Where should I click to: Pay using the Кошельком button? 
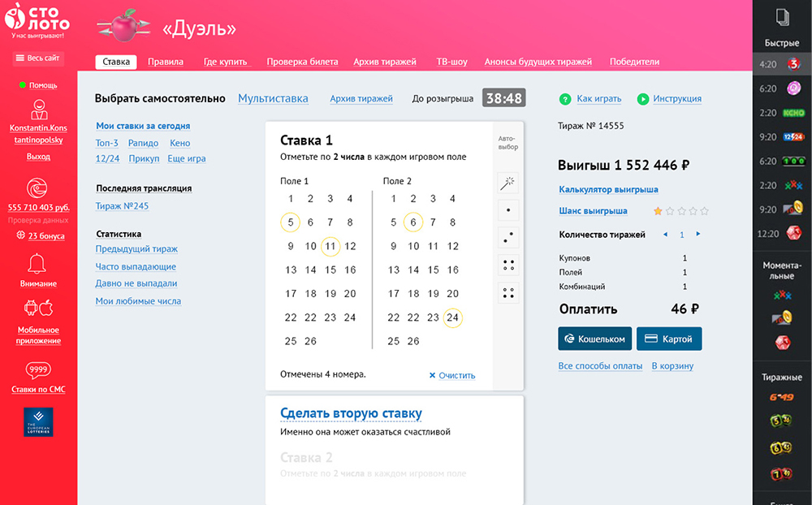point(594,339)
